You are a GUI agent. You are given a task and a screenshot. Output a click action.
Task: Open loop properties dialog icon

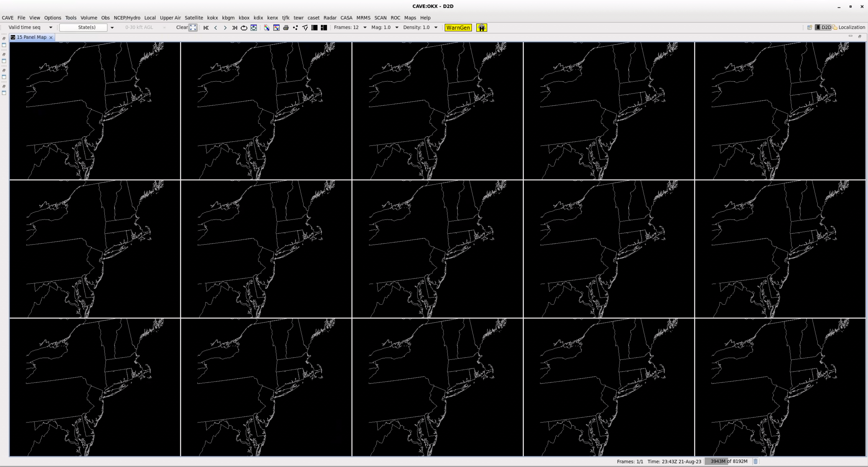pyautogui.click(x=254, y=28)
